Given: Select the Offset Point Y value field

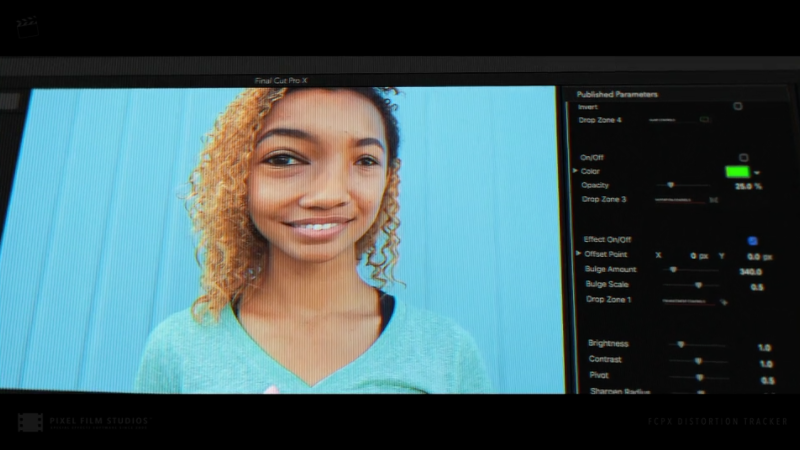Looking at the screenshot, I should (x=759, y=257).
